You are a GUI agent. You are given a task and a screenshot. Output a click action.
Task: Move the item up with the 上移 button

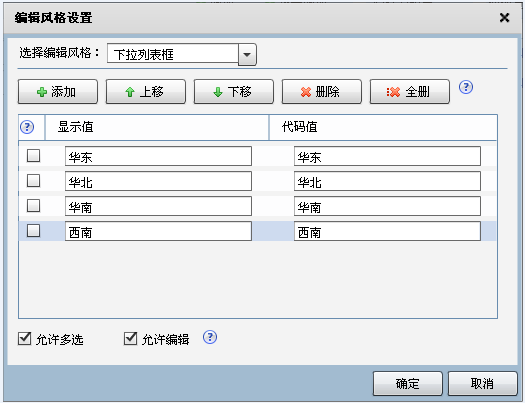(x=146, y=91)
